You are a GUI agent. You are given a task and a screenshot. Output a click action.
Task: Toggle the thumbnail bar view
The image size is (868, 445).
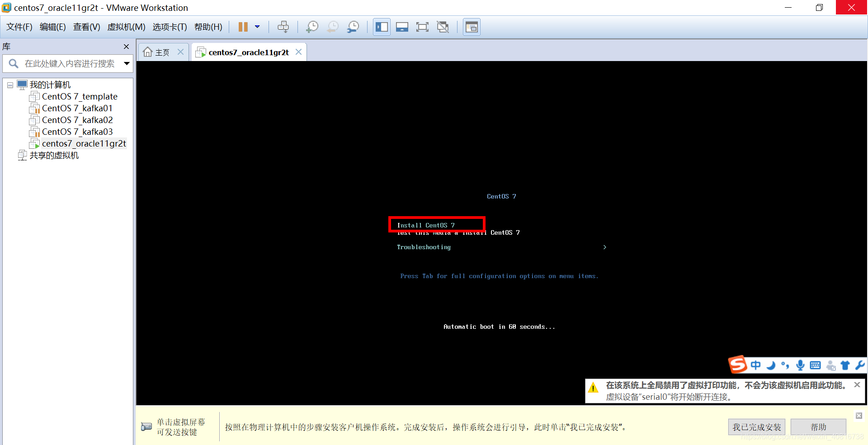pyautogui.click(x=402, y=27)
